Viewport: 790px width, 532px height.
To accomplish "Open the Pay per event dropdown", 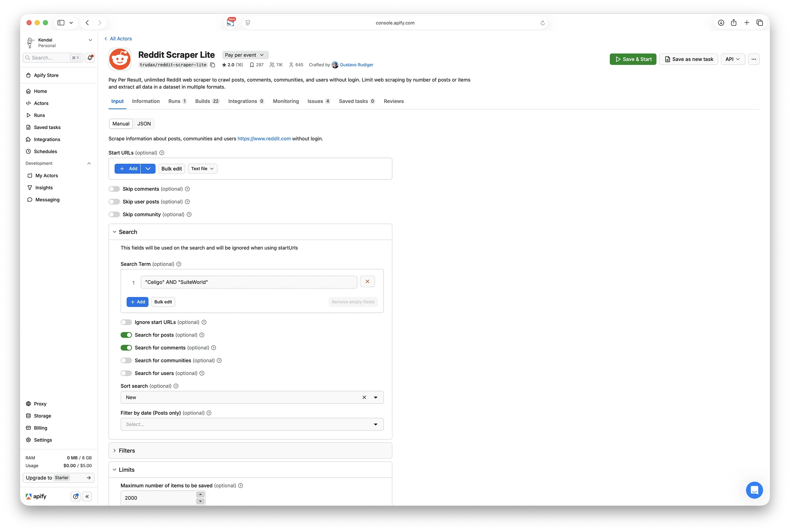I will click(245, 55).
